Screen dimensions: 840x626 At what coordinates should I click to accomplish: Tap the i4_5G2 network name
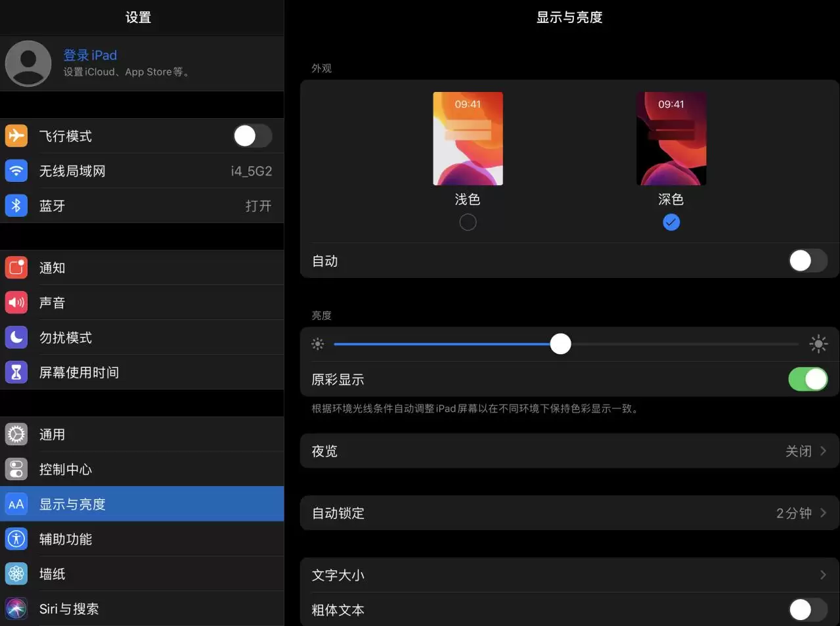(x=251, y=171)
